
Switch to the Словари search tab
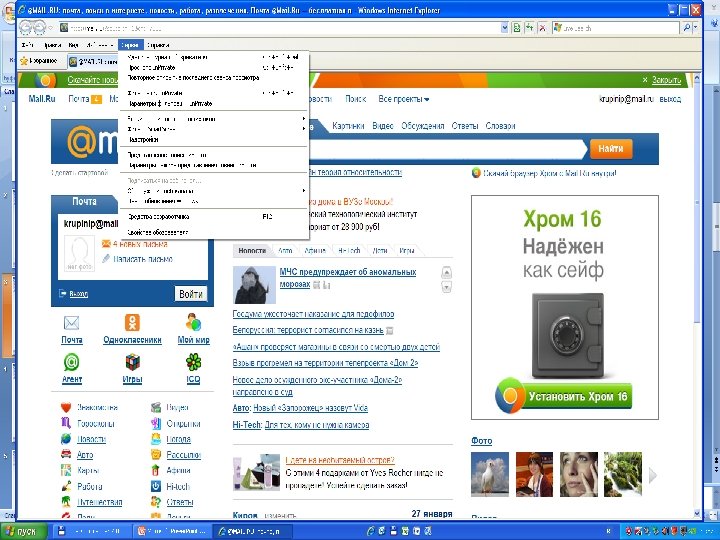[500, 126]
